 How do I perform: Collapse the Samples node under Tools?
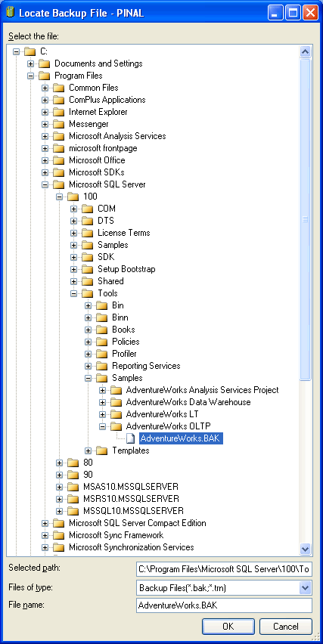tap(88, 378)
